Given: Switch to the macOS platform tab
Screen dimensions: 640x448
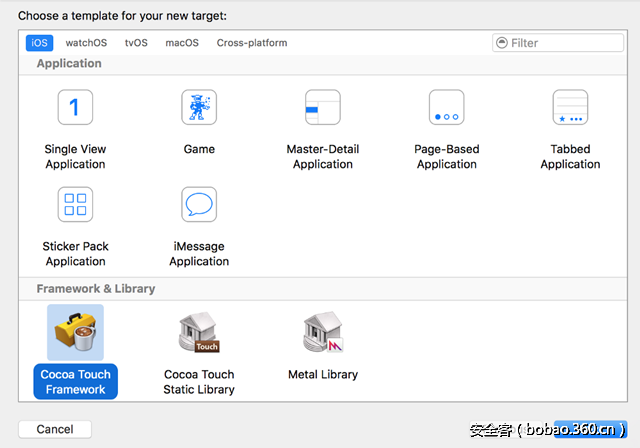Looking at the screenshot, I should (x=182, y=43).
